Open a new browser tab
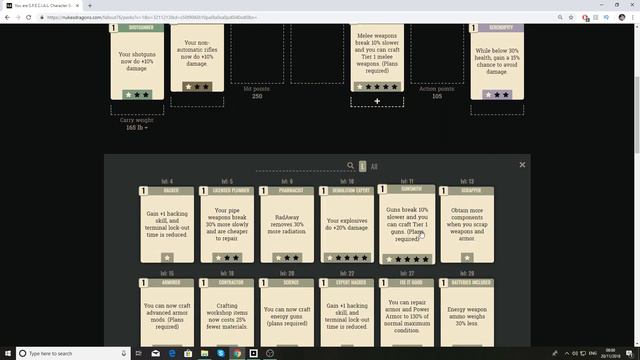The image size is (640, 360). point(90,6)
